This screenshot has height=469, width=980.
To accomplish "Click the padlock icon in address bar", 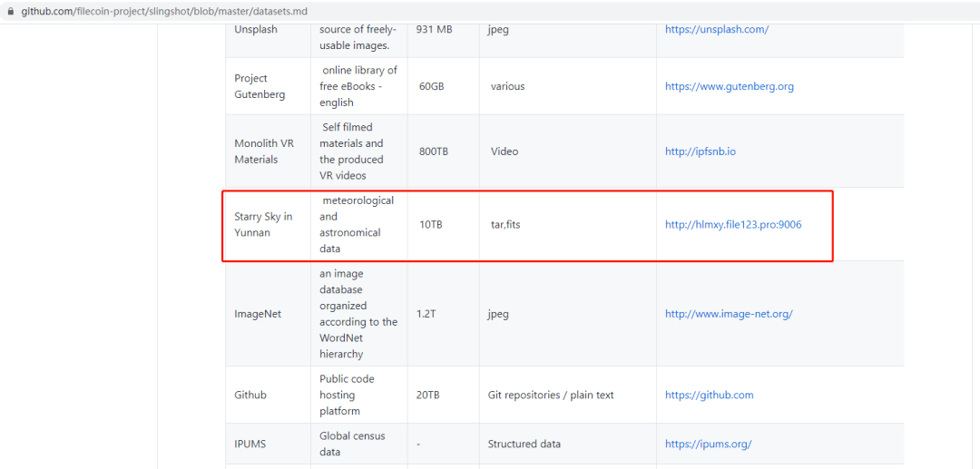I will [10, 12].
